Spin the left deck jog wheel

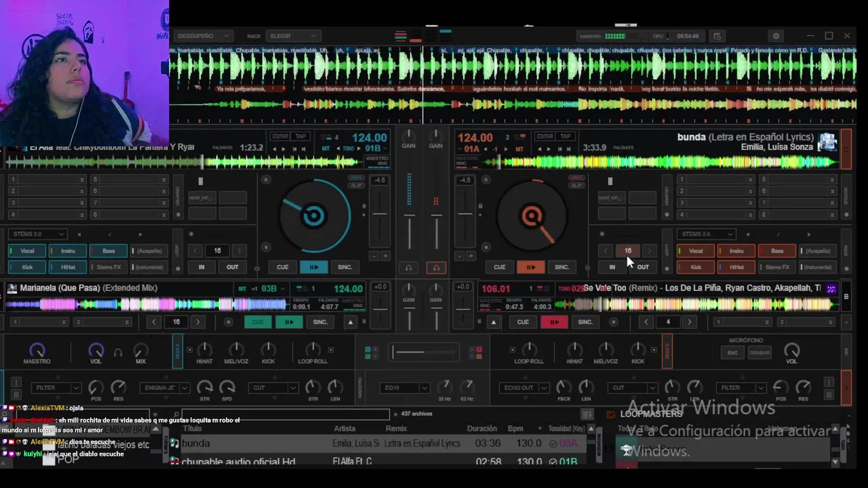[x=313, y=216]
